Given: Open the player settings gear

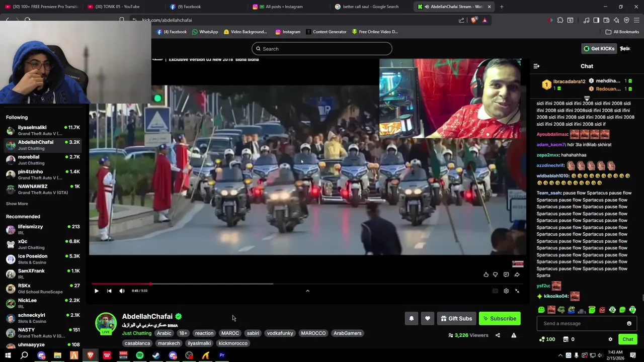Looking at the screenshot, I should pos(506,291).
